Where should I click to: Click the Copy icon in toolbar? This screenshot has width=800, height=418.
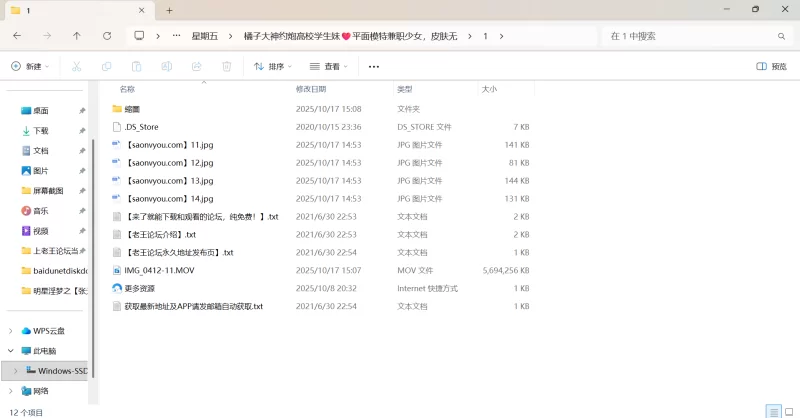pos(106,66)
